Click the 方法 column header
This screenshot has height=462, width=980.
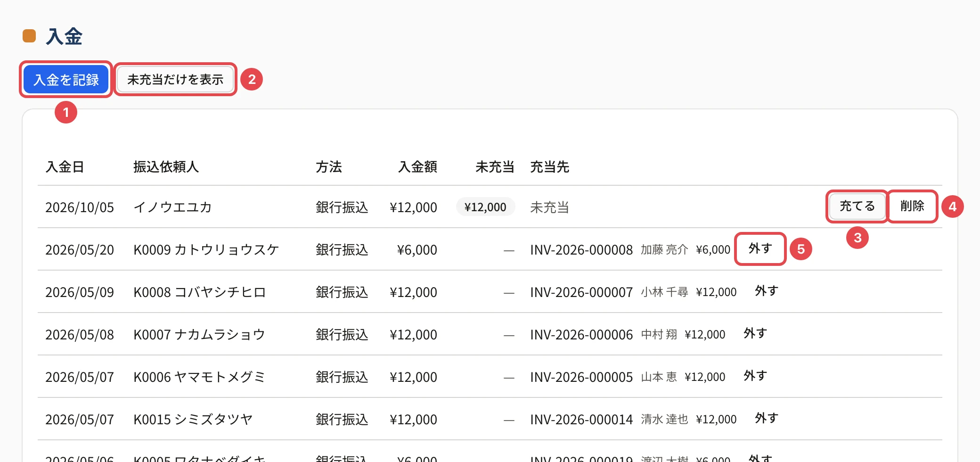pyautogui.click(x=329, y=167)
